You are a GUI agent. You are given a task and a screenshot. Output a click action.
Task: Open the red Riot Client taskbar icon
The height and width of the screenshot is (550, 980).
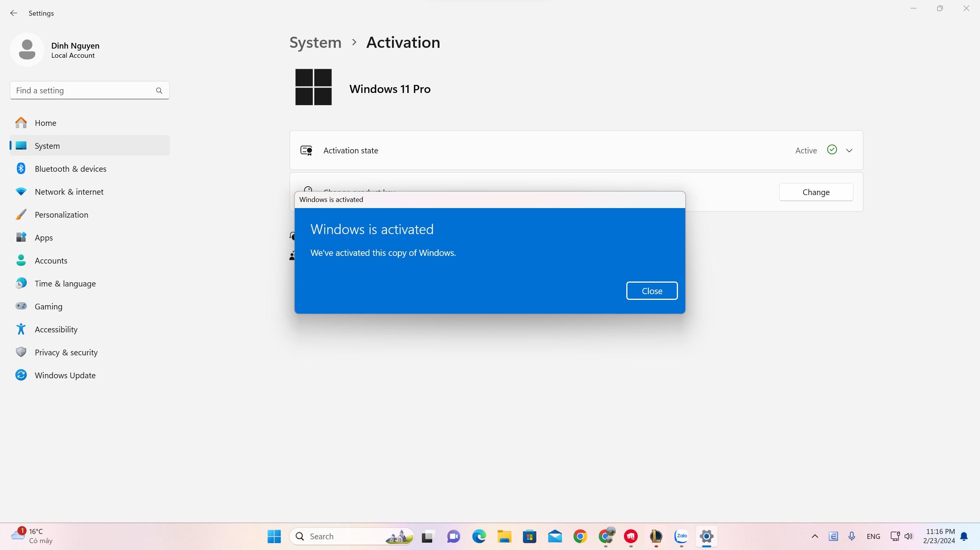(x=631, y=536)
